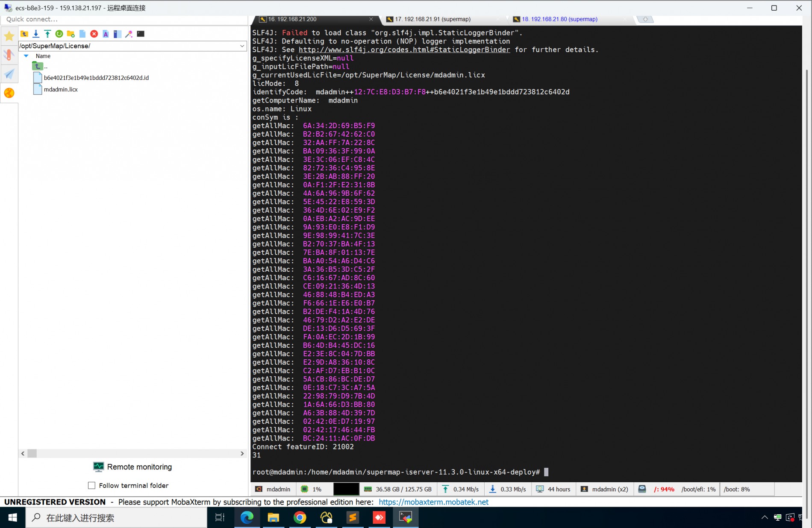Expand the remote path dropdown
Screen dimensions: 812x528
coord(242,46)
